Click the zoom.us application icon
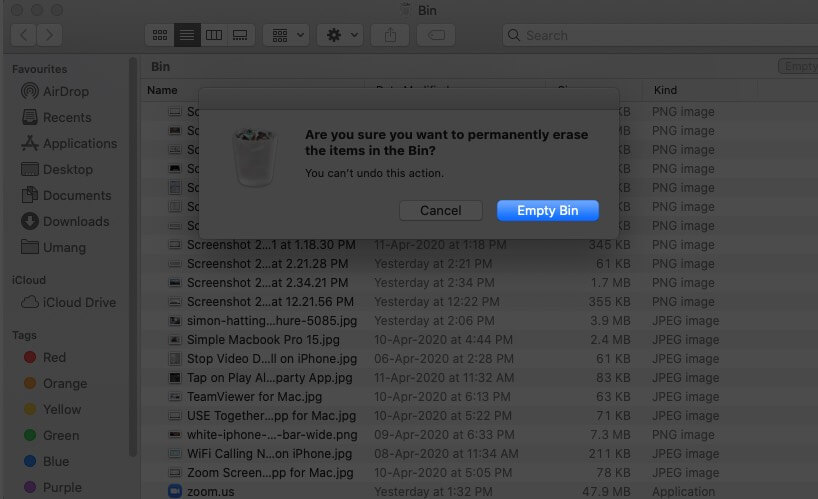This screenshot has height=499, width=818. 175,491
